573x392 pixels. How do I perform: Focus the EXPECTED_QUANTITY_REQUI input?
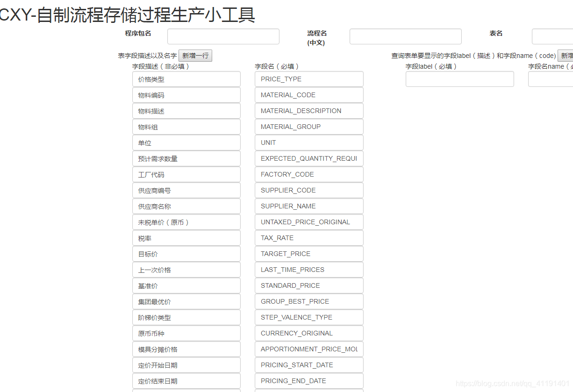[309, 158]
